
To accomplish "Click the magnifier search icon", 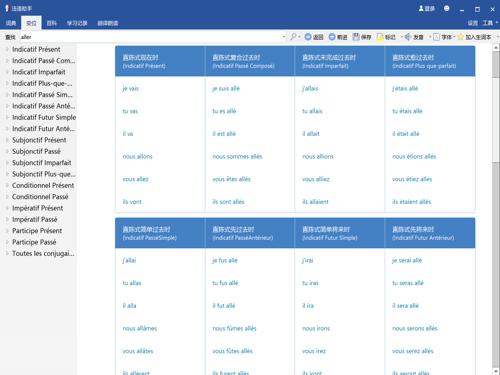I will [293, 37].
